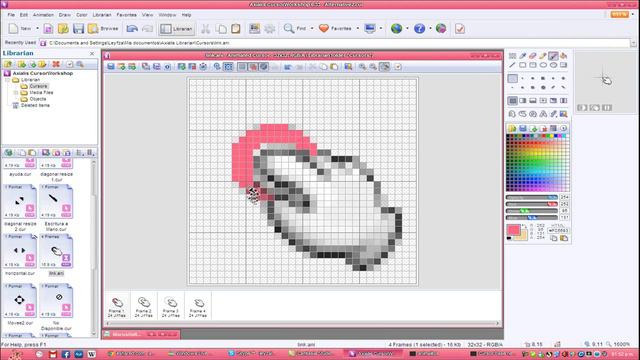Image resolution: width=640 pixels, height=360 pixels.
Task: Select the paint bucket fill tool
Action: (x=563, y=56)
